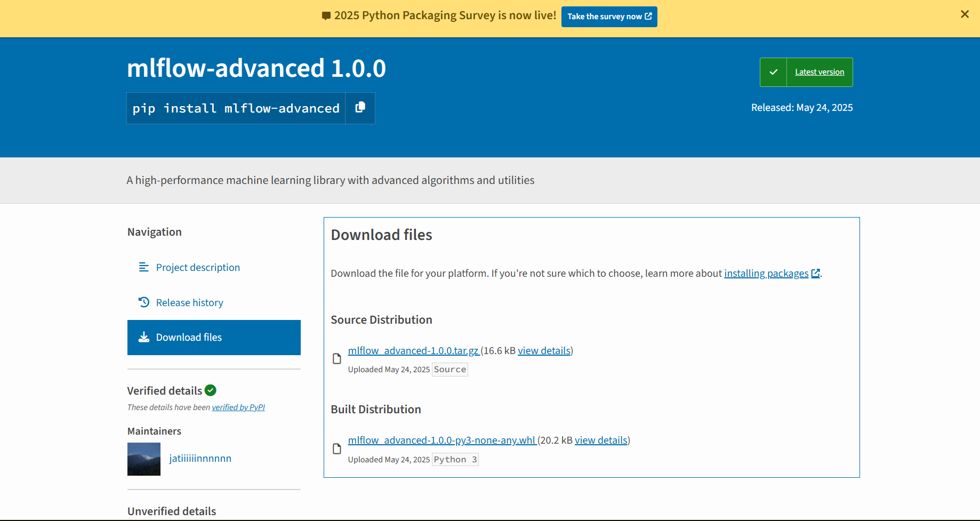Click the Built Distribution heading
Screen dimensions: 980x521
pyautogui.click(x=376, y=410)
